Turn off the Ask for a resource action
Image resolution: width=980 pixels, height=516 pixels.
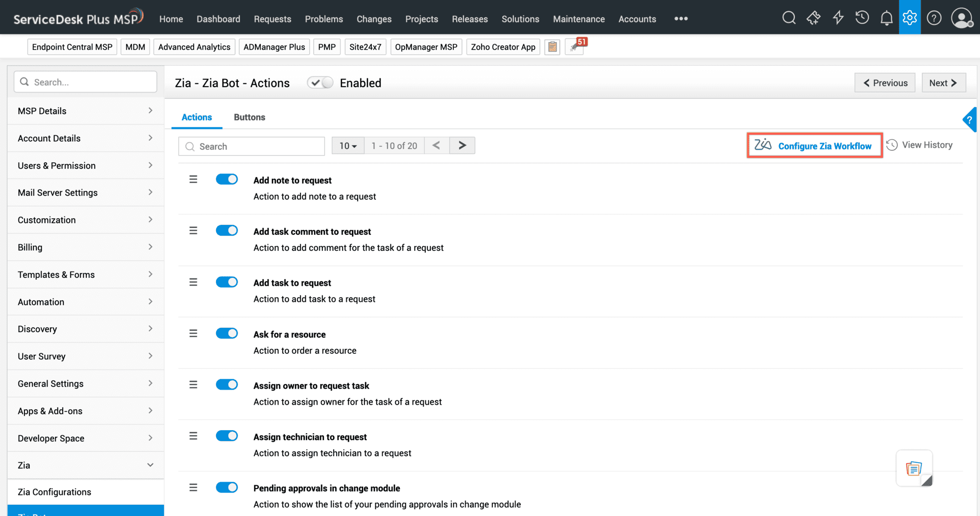click(227, 333)
